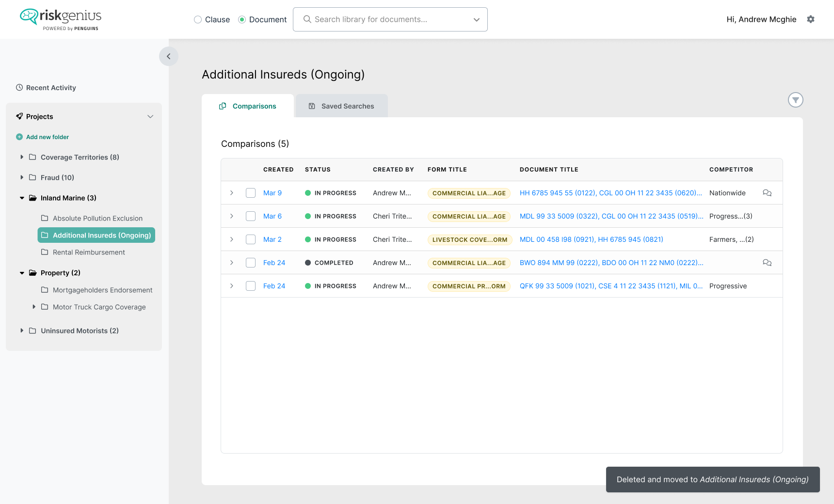Switch to the Saved Searches tab
Screen dimensions: 834x504
coord(342,106)
